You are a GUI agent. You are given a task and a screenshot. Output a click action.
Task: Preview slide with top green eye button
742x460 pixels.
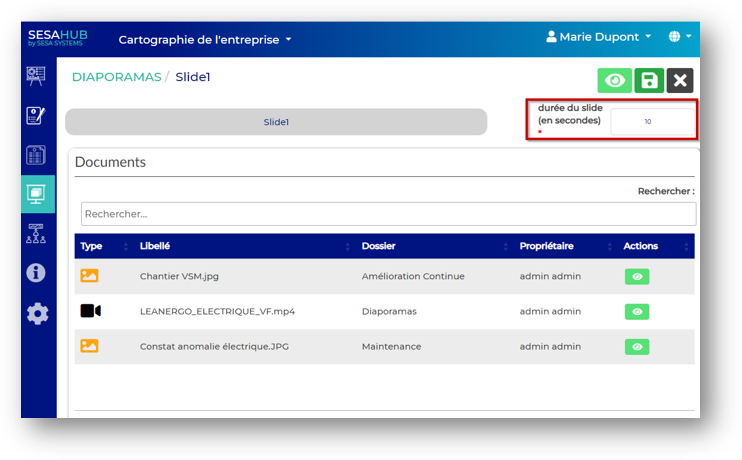[614, 81]
